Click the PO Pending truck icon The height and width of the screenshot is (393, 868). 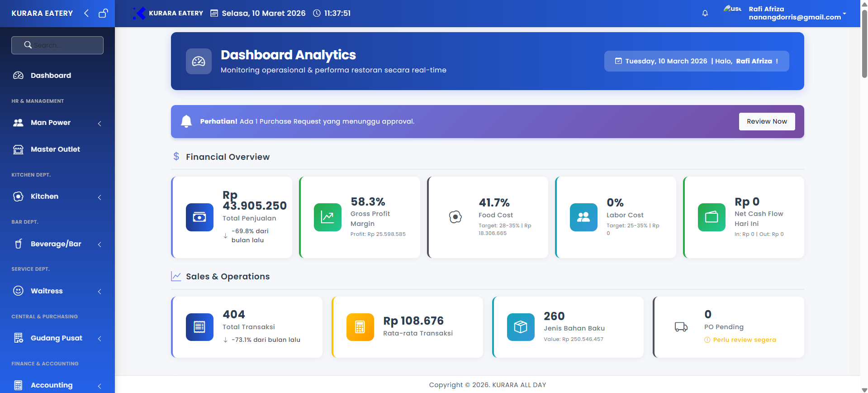point(681,327)
